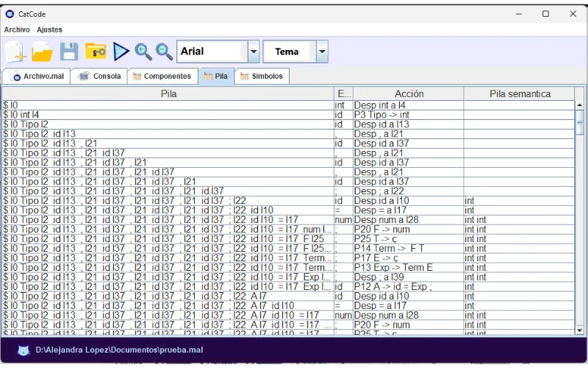This screenshot has width=588, height=368.
Task: Open the Componentes tab
Action: click(162, 76)
